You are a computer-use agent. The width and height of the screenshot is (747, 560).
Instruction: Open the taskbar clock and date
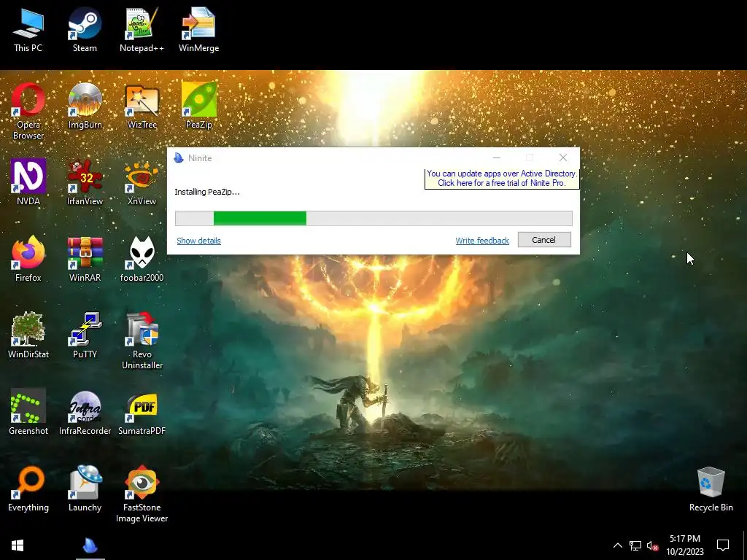tap(685, 545)
